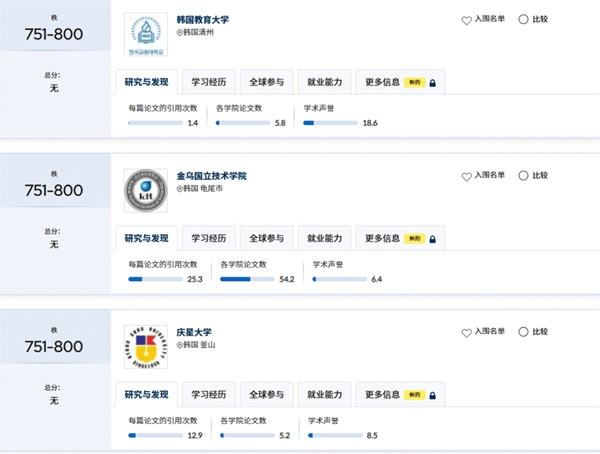
Task: Click the heart icon for 庆星大学
Action: (x=466, y=333)
